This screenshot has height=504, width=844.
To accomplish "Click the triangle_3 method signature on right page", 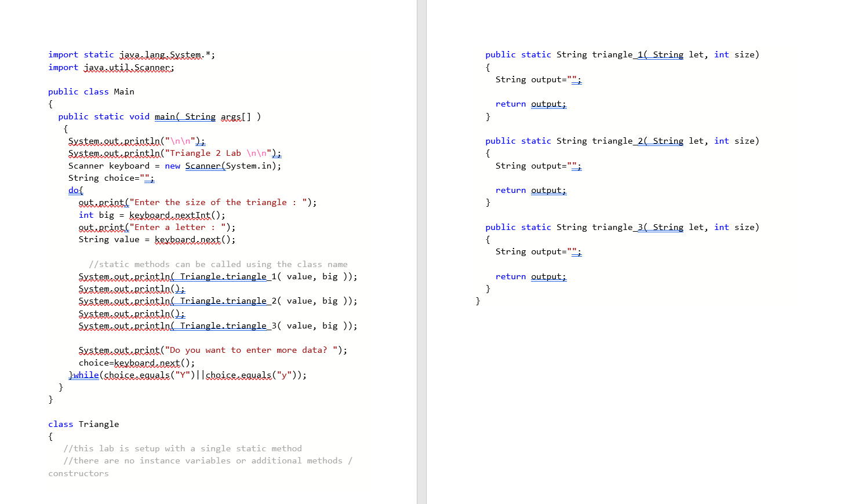I will tap(622, 227).
